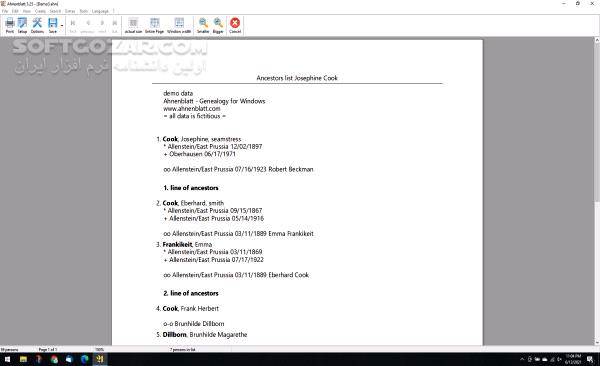Viewport: 600px width, 366px height.
Task: Open the Windows Start menu
Action: (7, 359)
